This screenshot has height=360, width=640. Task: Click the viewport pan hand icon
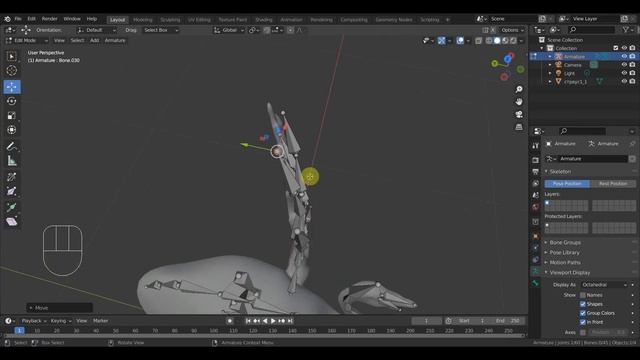(x=519, y=102)
